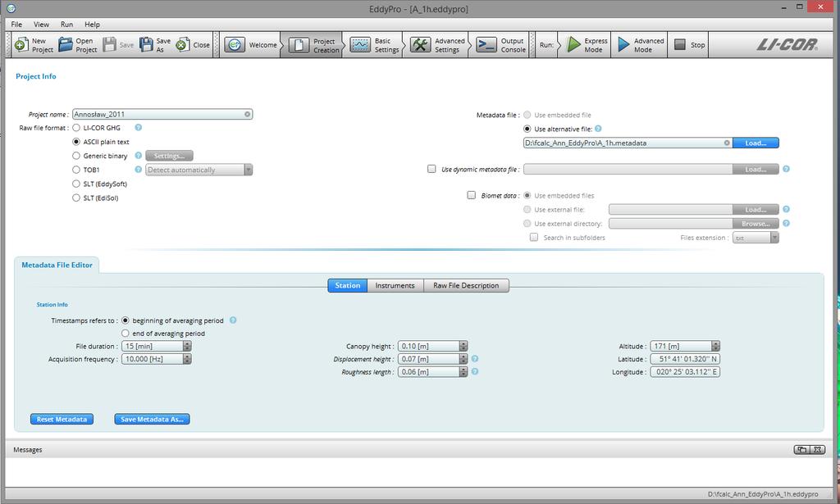
Task: Adjust Displacement height spinner
Action: coord(463,358)
